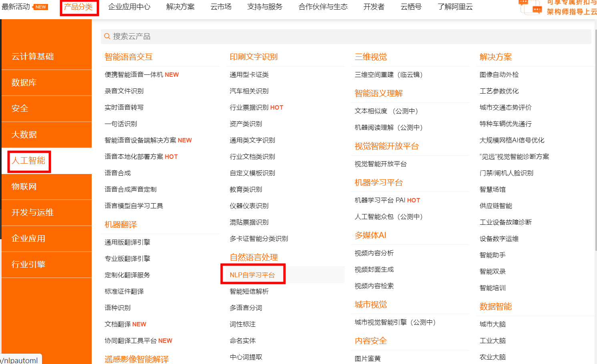Open 印刷文字识别 heading link
The height and width of the screenshot is (364, 597).
(x=254, y=57)
